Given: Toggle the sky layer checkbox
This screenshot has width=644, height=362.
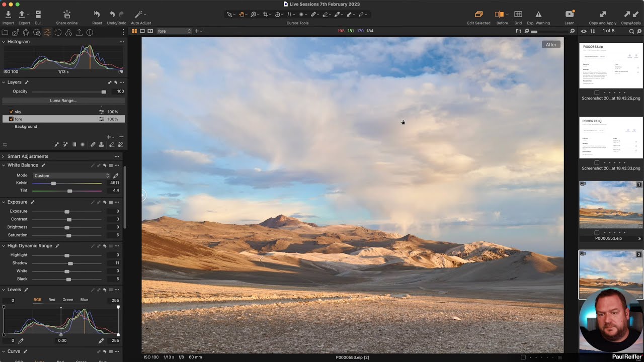Looking at the screenshot, I should (x=11, y=112).
